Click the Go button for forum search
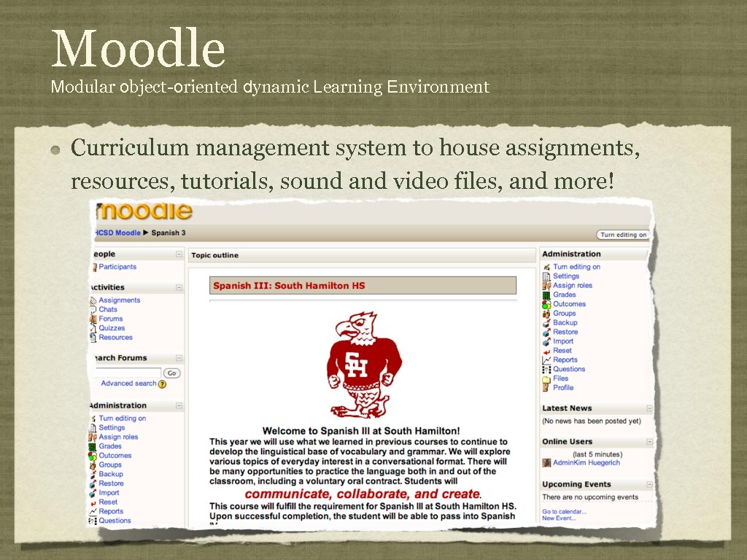Image resolution: width=747 pixels, height=560 pixels. click(x=171, y=373)
